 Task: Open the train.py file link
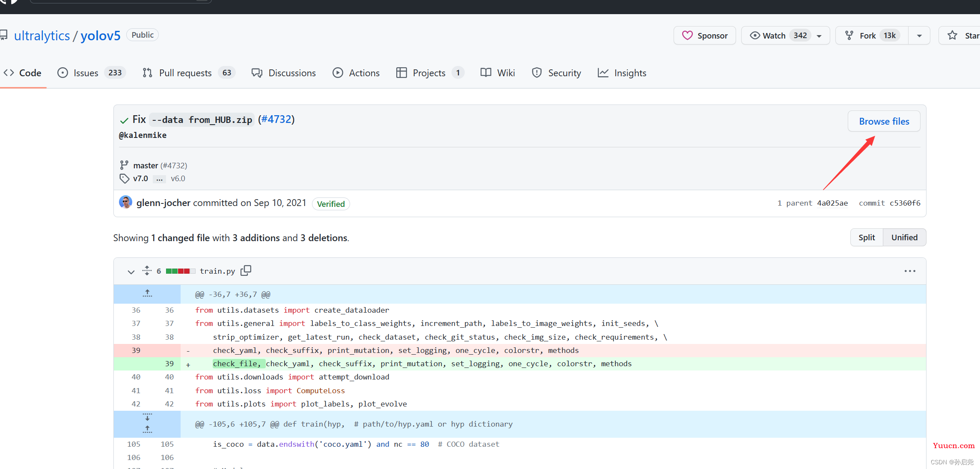point(217,271)
